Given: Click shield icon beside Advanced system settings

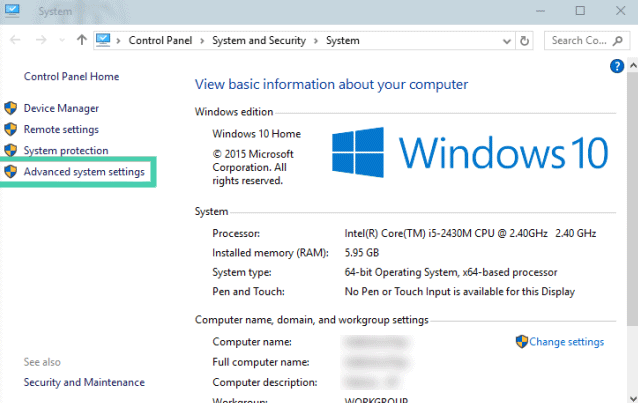Looking at the screenshot, I should pyautogui.click(x=11, y=171).
